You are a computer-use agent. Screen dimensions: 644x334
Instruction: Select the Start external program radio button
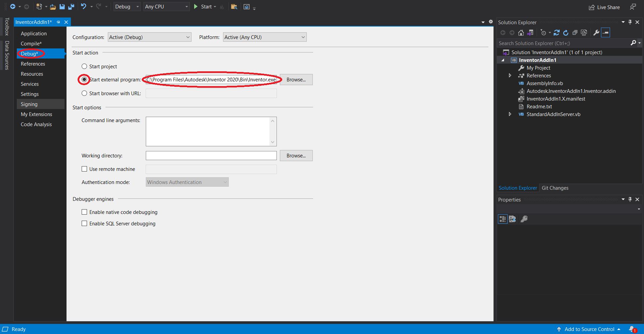click(x=84, y=79)
